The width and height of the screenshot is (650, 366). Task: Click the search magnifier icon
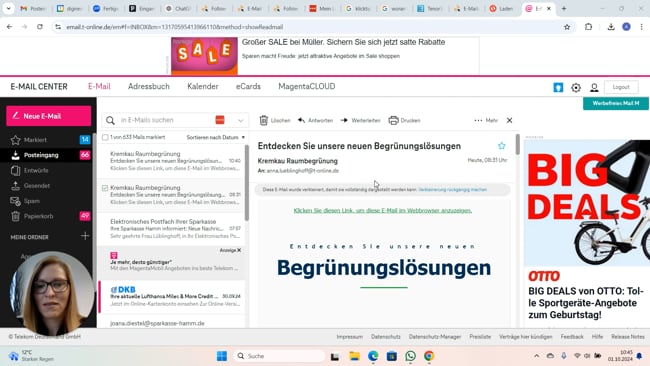coord(110,120)
